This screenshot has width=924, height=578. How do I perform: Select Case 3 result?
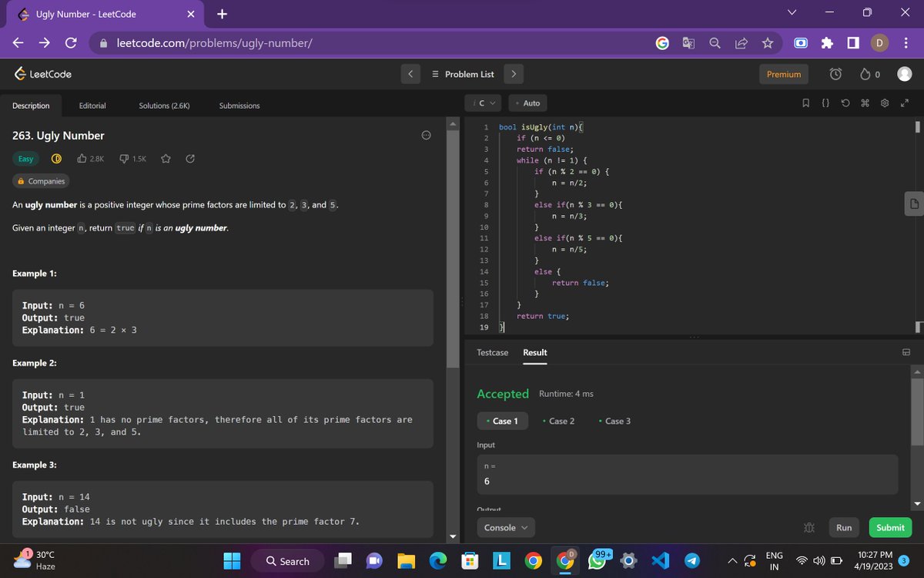(x=614, y=421)
